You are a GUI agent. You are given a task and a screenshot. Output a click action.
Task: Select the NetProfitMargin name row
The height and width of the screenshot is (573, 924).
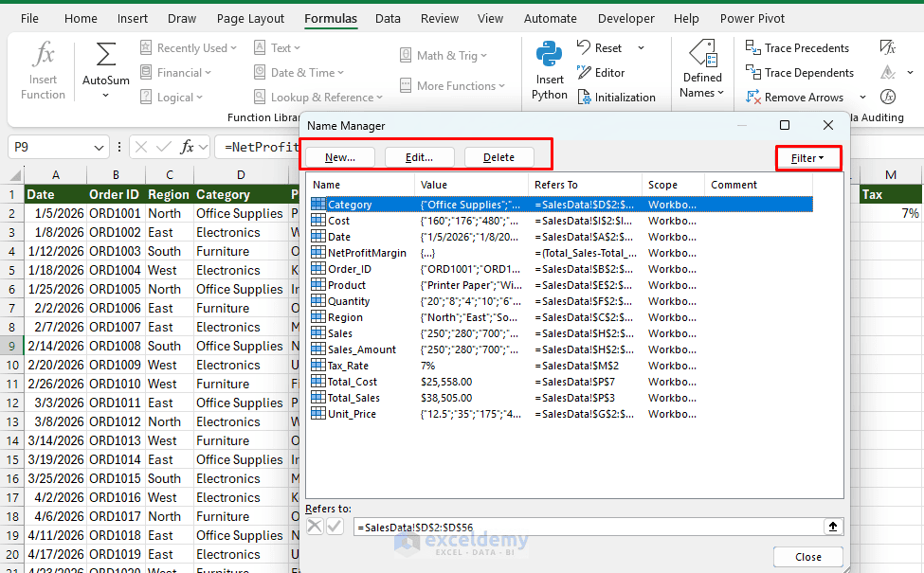562,253
